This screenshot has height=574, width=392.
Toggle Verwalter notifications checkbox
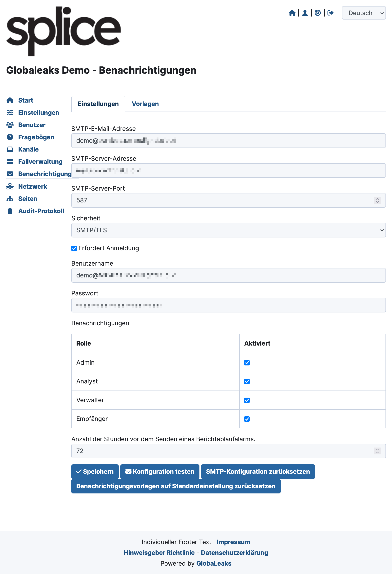pyautogui.click(x=247, y=400)
